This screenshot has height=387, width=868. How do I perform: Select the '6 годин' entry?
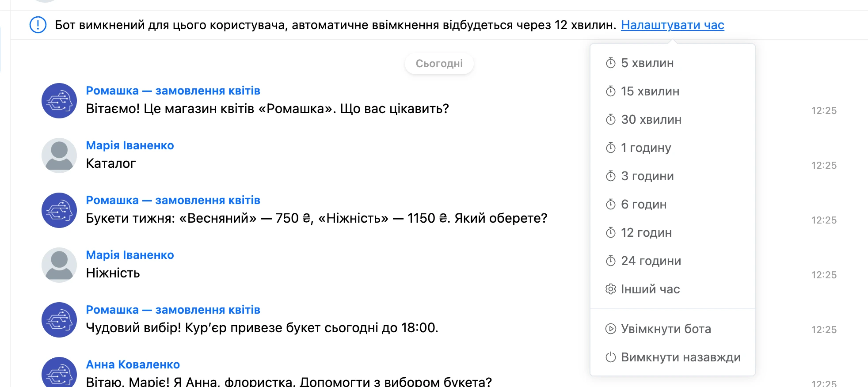tap(672, 205)
